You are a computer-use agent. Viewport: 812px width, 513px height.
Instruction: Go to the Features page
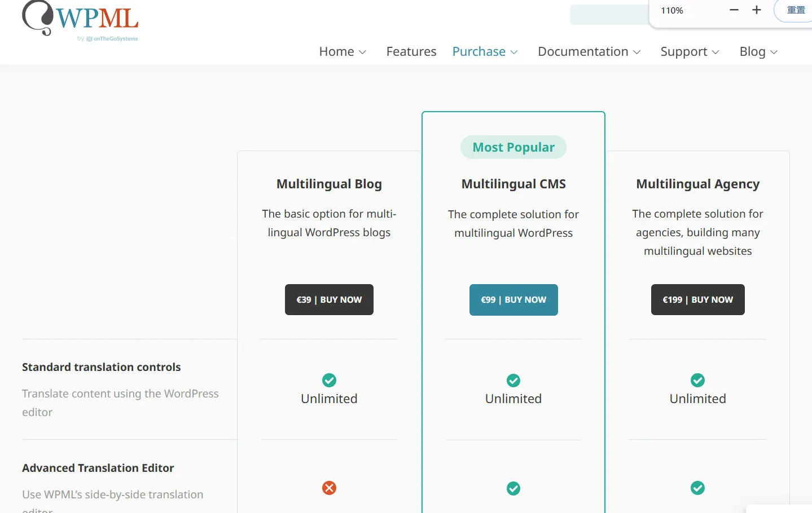411,52
